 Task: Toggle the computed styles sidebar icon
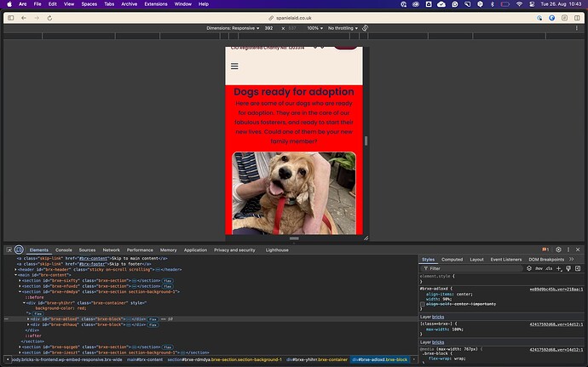click(578, 268)
